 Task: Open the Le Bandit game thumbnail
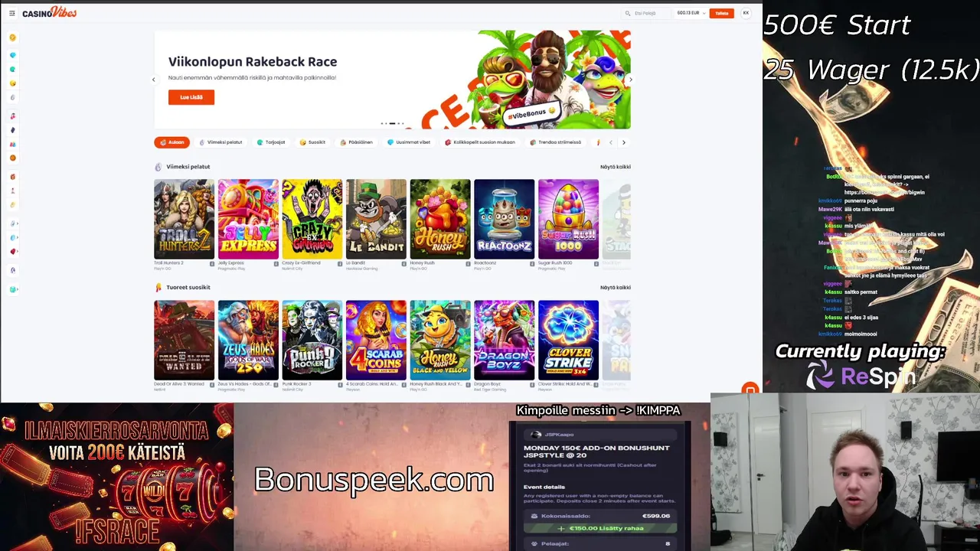click(376, 220)
